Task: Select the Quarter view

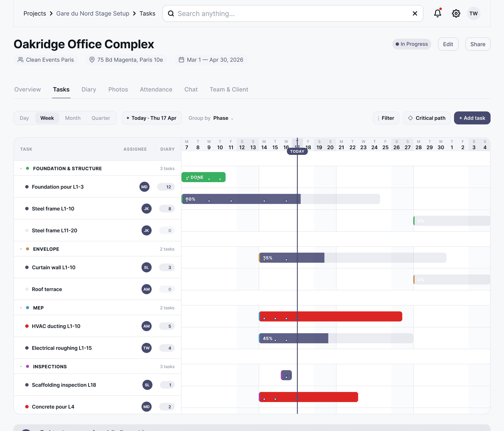Action: tap(101, 118)
